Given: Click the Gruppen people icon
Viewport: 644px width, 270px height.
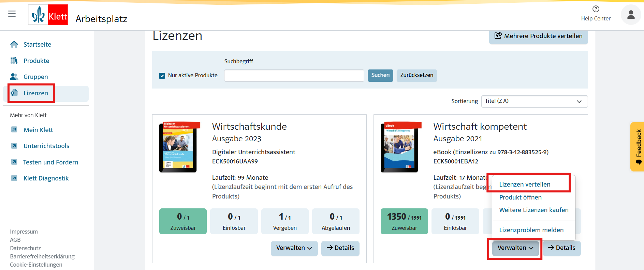Looking at the screenshot, I should point(14,77).
